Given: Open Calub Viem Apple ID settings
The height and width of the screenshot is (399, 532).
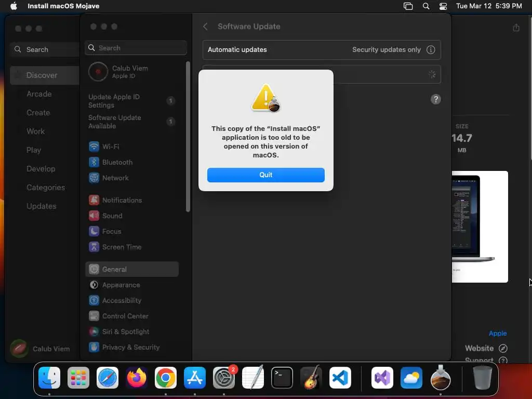Looking at the screenshot, I should (132, 72).
